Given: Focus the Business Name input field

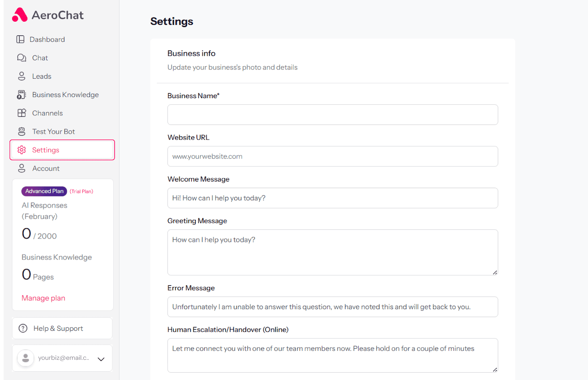Looking at the screenshot, I should tap(333, 115).
